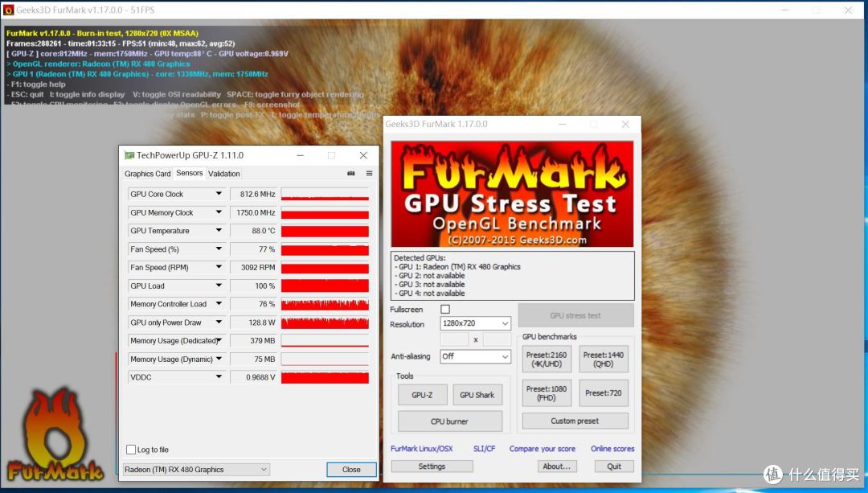Enable the Log to file checkbox
The image size is (868, 493).
(x=131, y=450)
